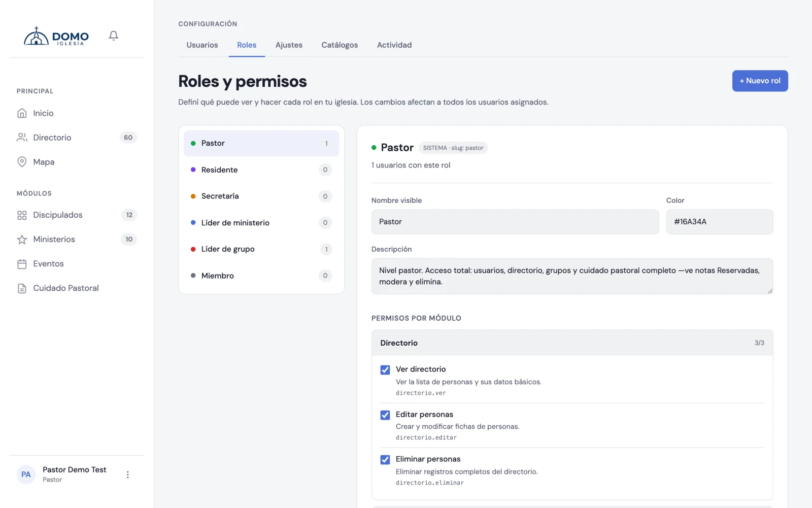Screen dimensions: 812x508
Task: Click the Domo Iglesia logo
Action: click(x=56, y=36)
